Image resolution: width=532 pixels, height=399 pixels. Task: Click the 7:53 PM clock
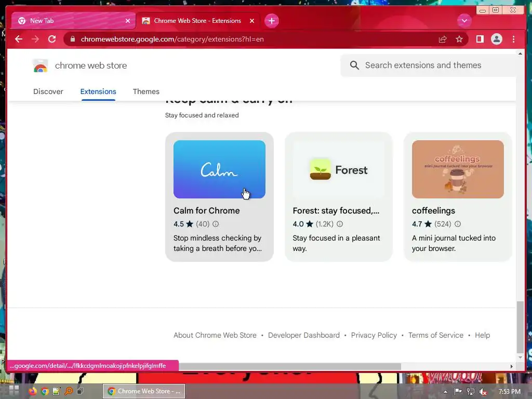(509, 392)
